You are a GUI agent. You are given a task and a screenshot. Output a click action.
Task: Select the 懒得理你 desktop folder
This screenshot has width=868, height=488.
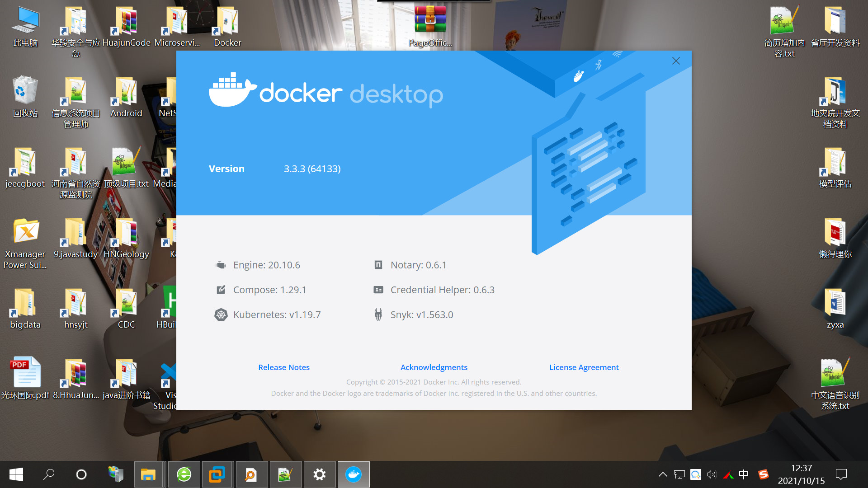tap(835, 239)
